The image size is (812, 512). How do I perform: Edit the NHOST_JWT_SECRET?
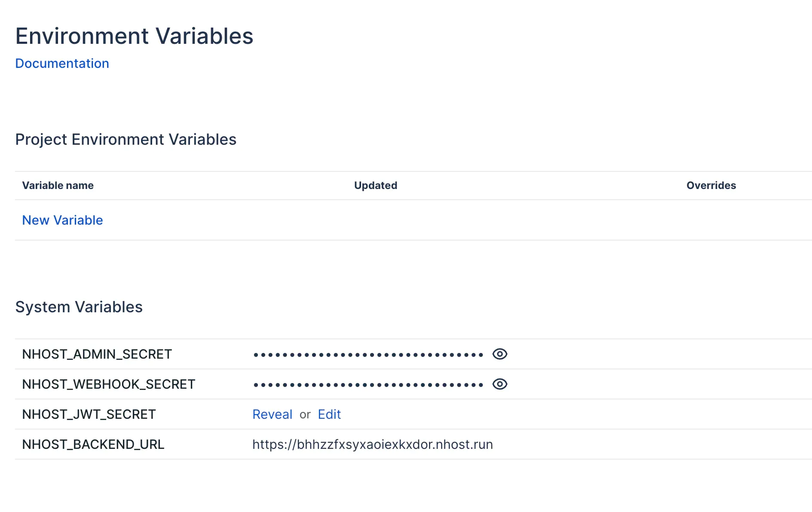[x=329, y=414]
